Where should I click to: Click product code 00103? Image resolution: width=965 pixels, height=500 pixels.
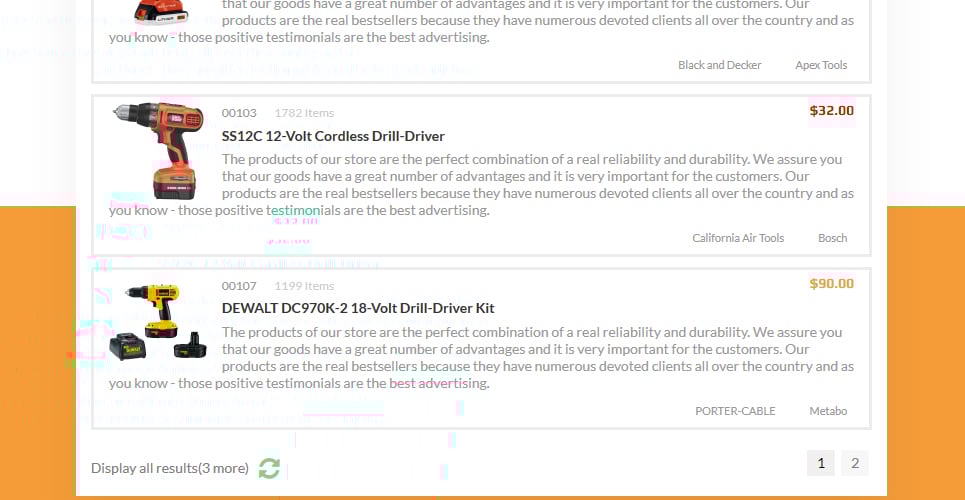[239, 113]
